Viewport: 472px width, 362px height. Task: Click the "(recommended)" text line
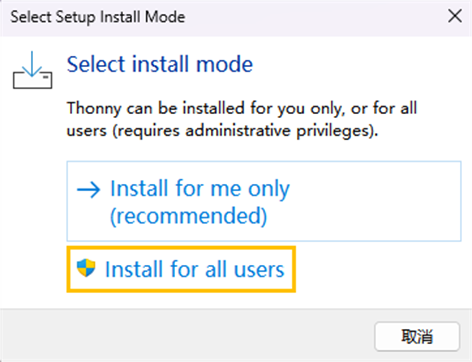(x=189, y=216)
